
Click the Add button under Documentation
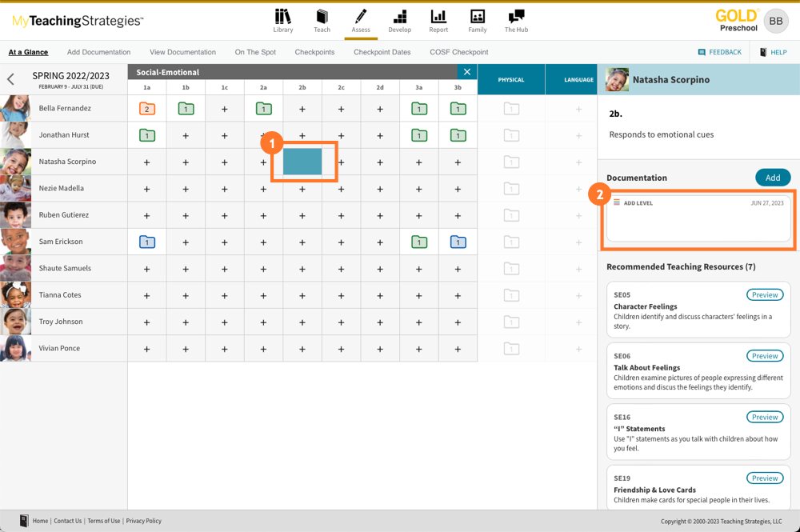pyautogui.click(x=773, y=177)
